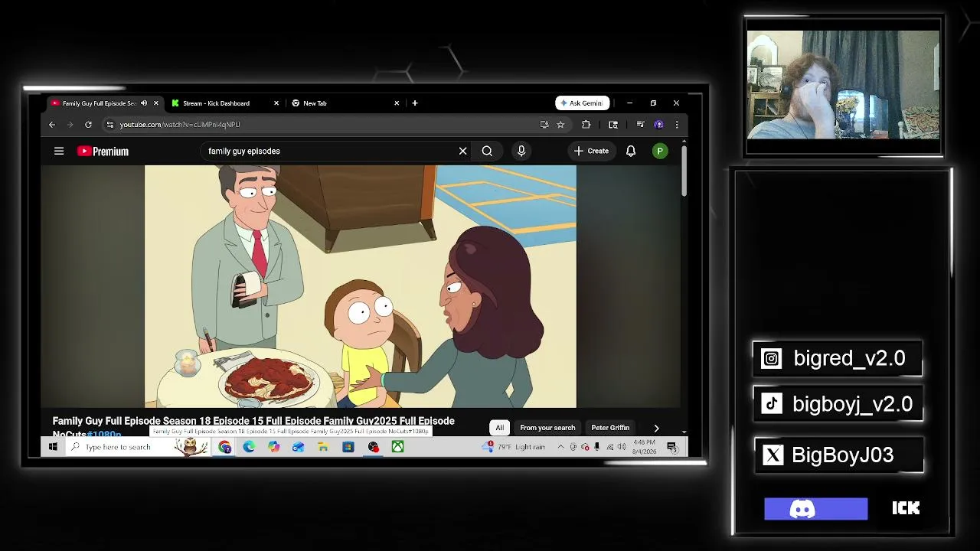Open YouTube notifications bell

(x=631, y=152)
